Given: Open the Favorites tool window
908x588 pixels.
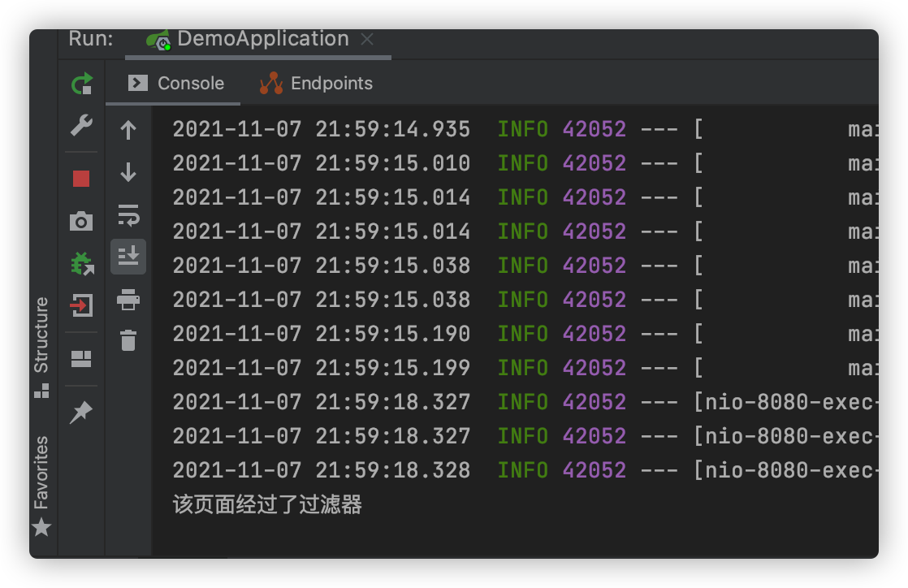Looking at the screenshot, I should point(41,486).
